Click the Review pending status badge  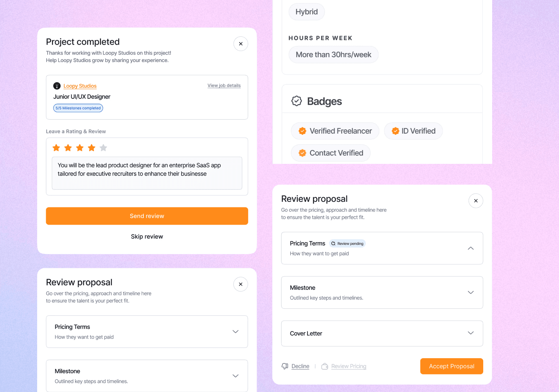[x=347, y=243]
